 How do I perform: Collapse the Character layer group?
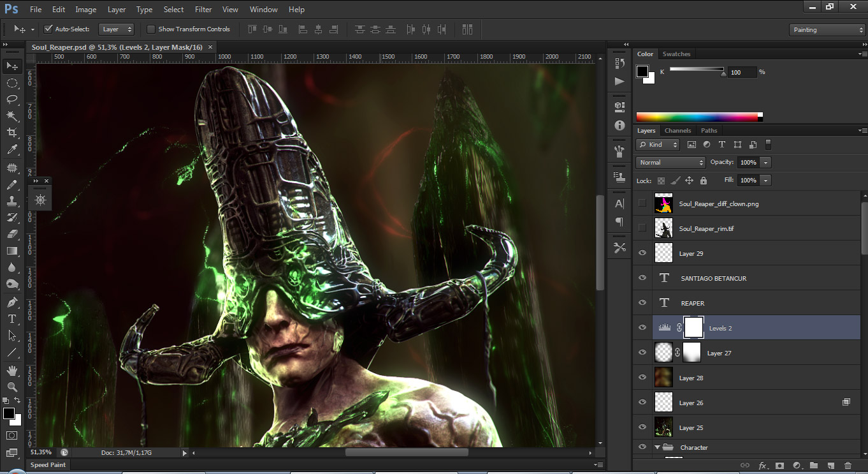pos(657,447)
